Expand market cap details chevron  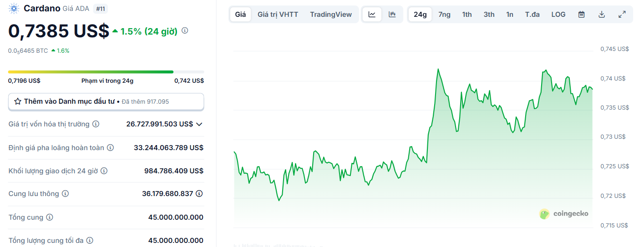click(199, 124)
